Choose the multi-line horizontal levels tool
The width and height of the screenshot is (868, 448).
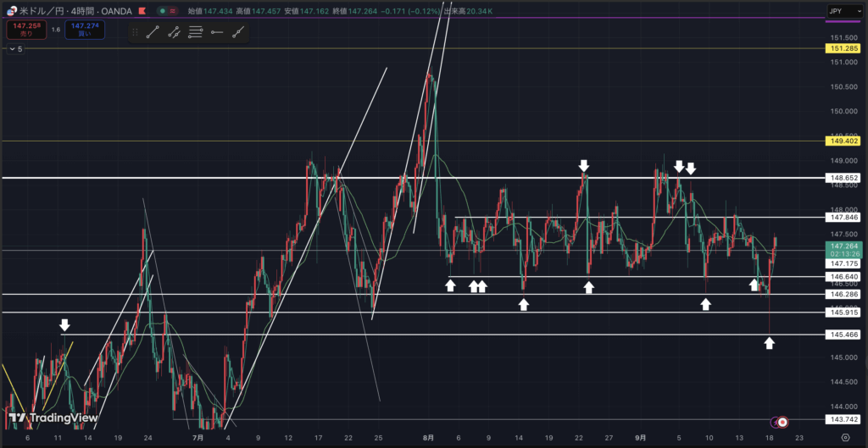[196, 32]
